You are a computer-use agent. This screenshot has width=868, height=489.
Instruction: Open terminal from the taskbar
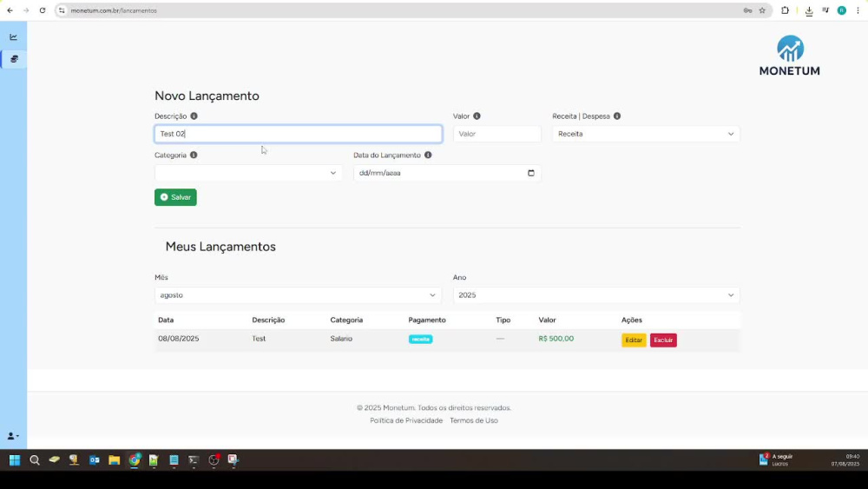pyautogui.click(x=194, y=460)
